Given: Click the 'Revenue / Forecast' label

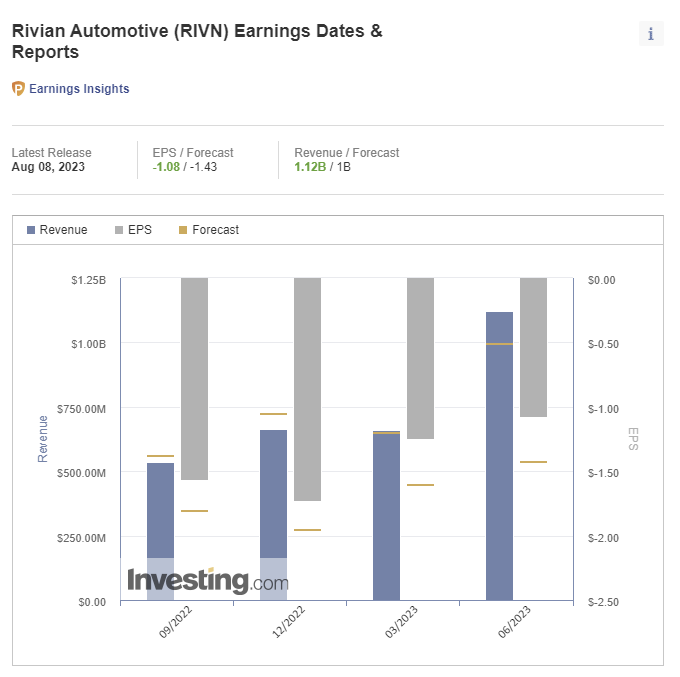Looking at the screenshot, I should 347,153.
